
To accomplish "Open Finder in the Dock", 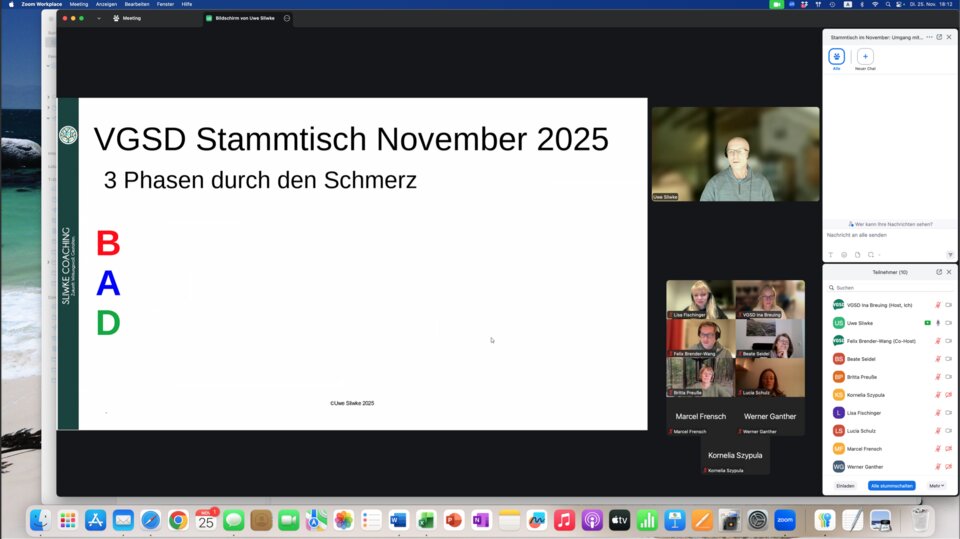I will click(x=40, y=521).
